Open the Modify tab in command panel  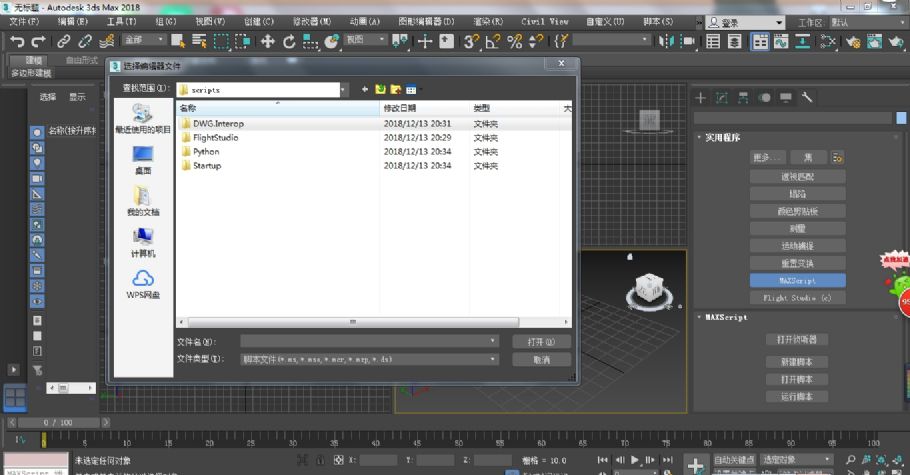(721, 98)
